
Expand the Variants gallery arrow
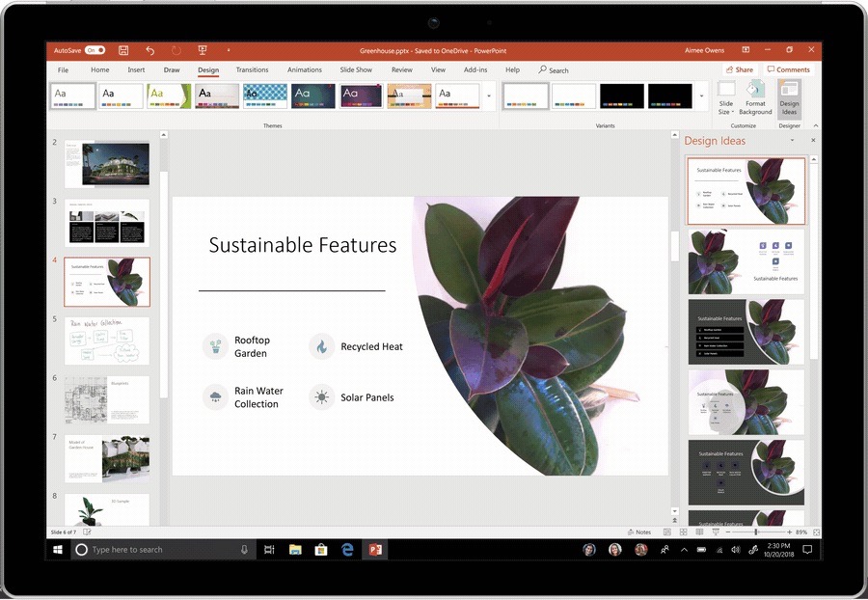701,95
